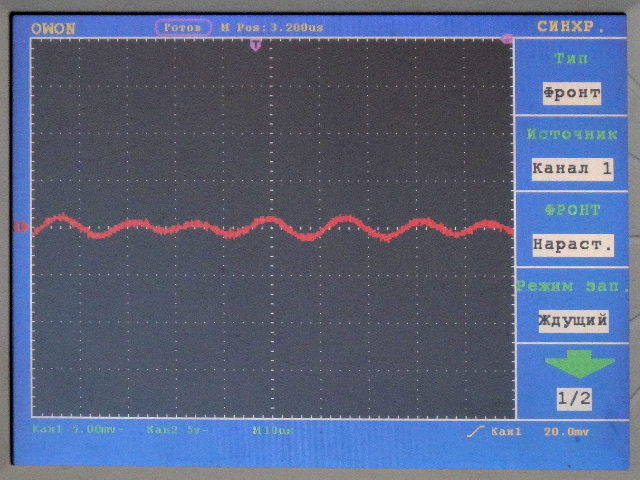Open the Тип option set to Фронт
The height and width of the screenshot is (480, 640).
point(572,94)
